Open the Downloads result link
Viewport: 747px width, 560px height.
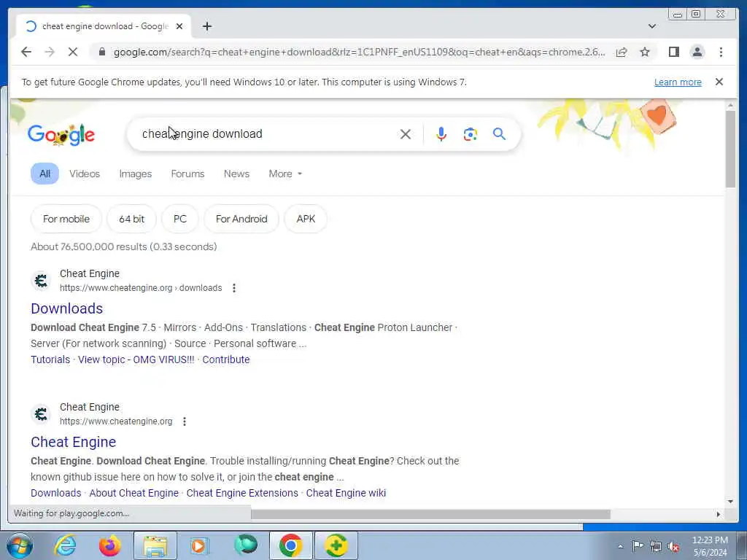[66, 308]
